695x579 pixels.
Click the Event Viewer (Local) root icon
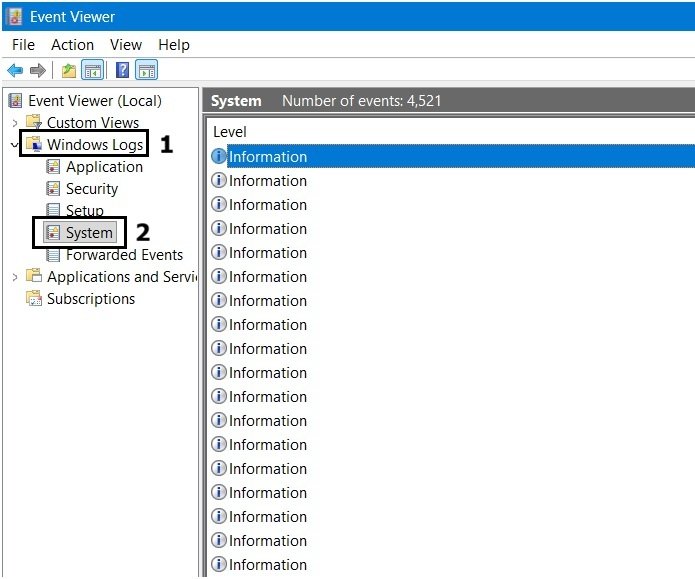click(x=16, y=101)
